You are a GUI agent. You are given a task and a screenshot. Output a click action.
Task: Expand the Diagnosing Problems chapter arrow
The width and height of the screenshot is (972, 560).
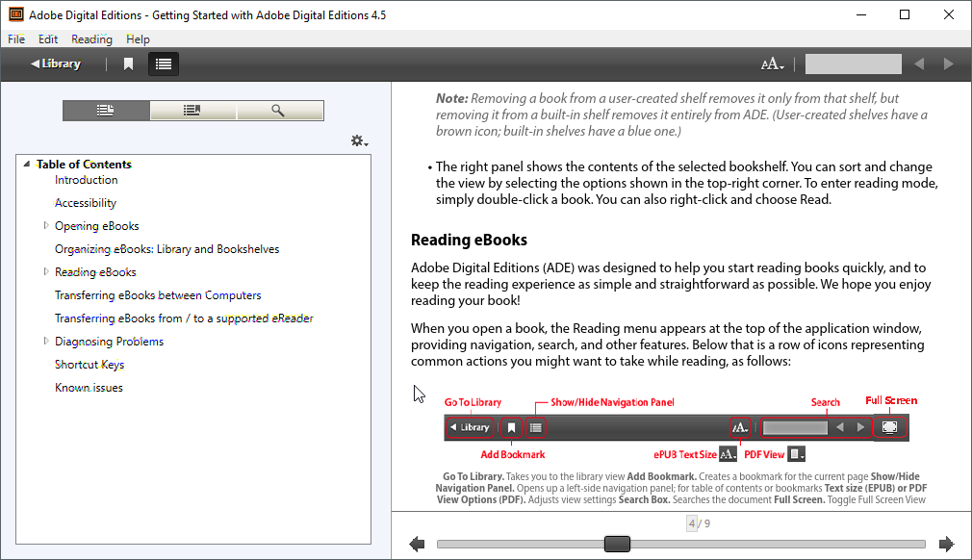(x=46, y=341)
